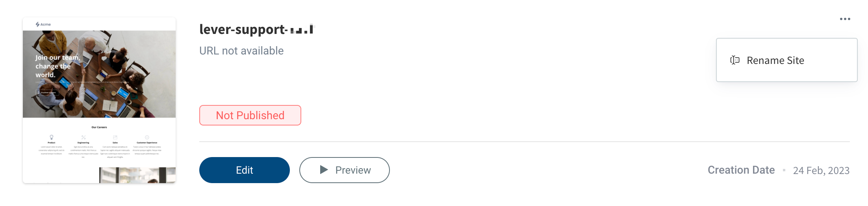This screenshot has height=206, width=868.
Task: Open the three-dot more options menu
Action: (845, 19)
